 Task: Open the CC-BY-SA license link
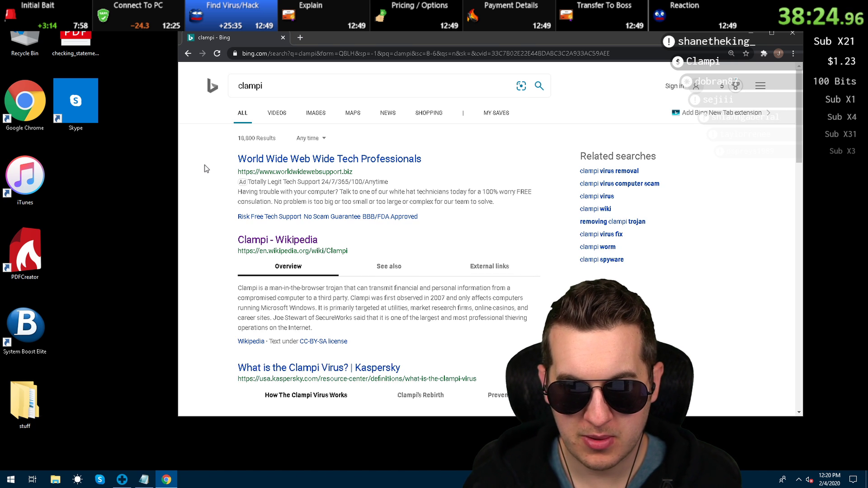click(323, 341)
